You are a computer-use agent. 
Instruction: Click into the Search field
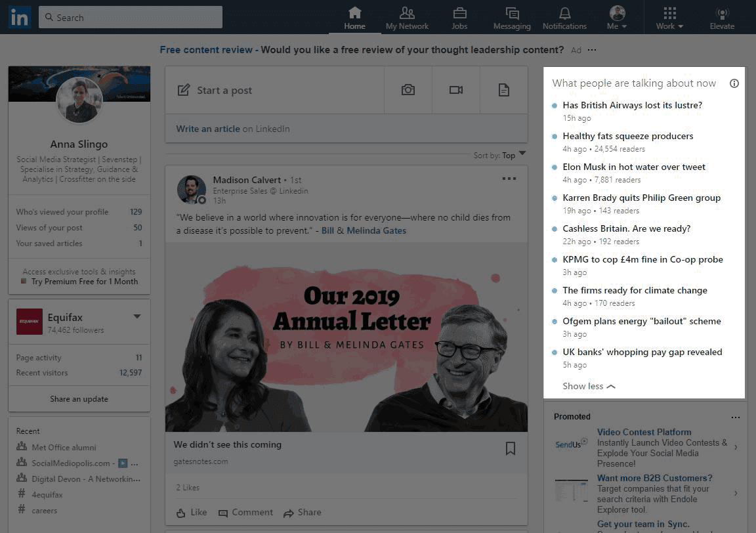click(x=131, y=18)
